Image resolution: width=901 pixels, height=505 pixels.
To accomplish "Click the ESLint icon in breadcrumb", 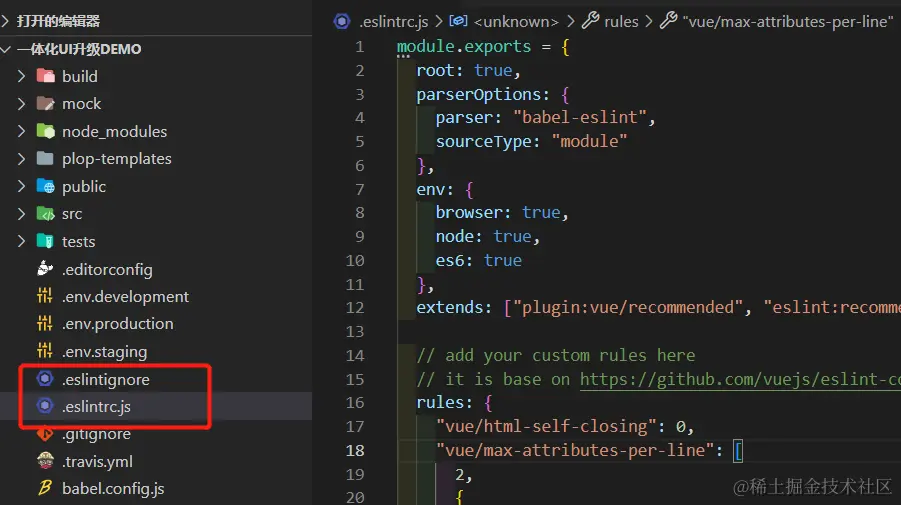I will point(342,22).
